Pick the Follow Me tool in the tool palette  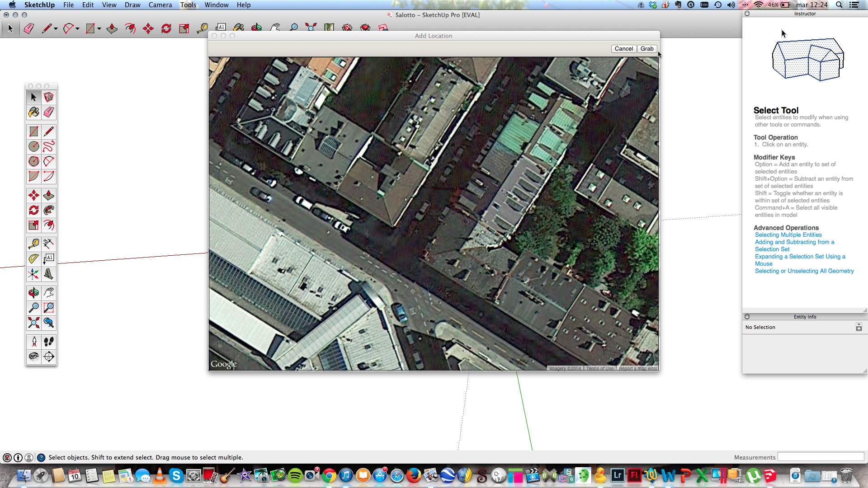(49, 210)
